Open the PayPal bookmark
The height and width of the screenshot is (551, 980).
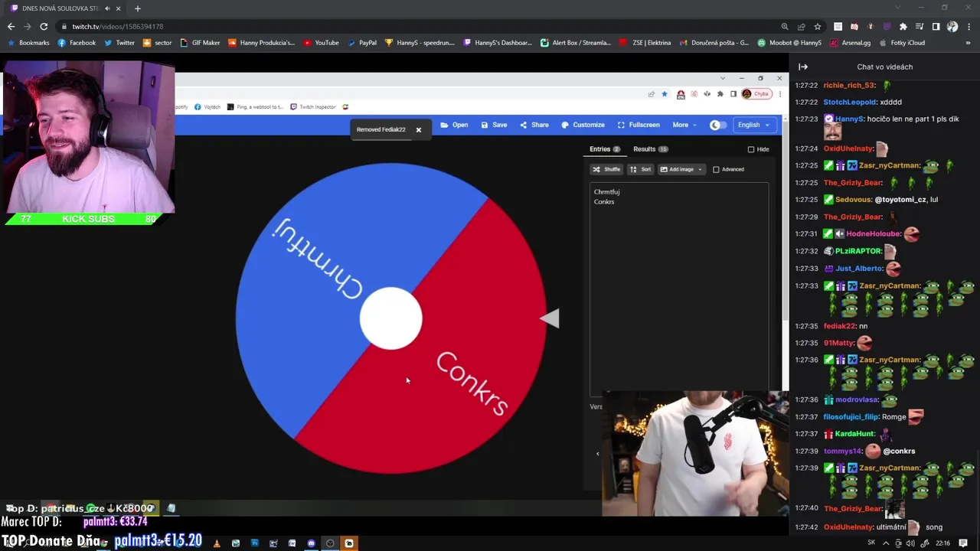(x=362, y=43)
